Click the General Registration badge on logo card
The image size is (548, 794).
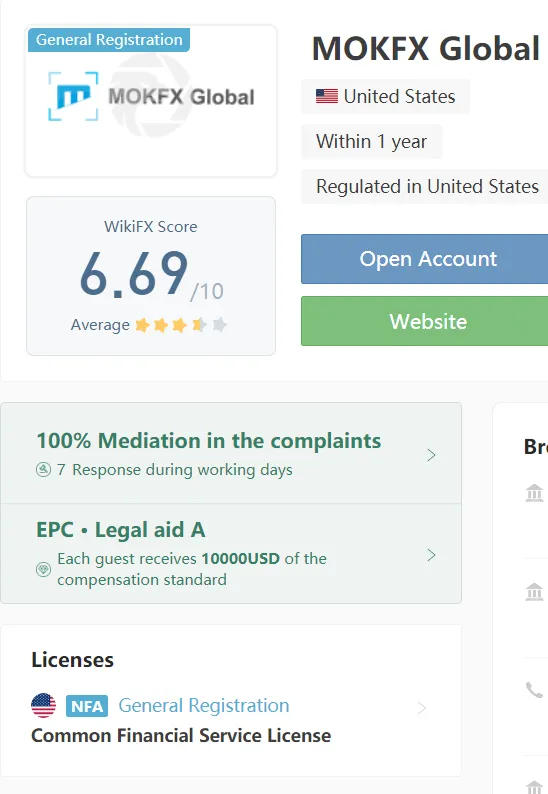109,39
